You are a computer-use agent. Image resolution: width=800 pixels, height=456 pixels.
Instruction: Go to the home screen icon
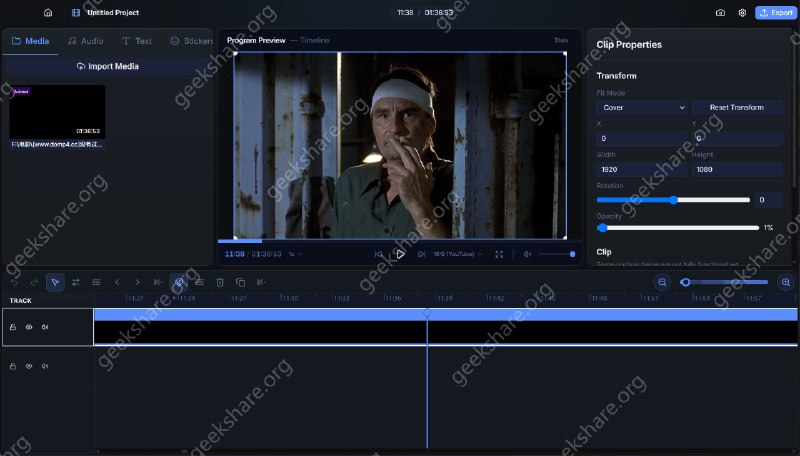[x=48, y=13]
